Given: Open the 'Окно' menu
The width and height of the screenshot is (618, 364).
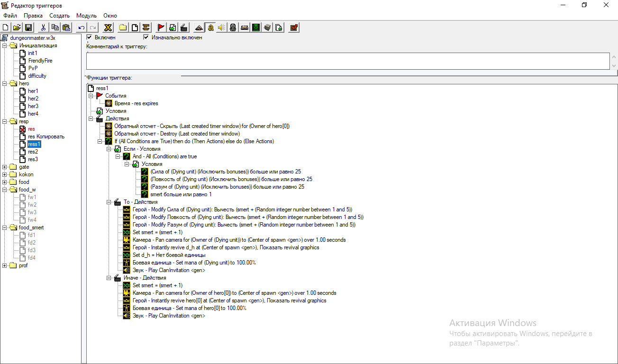Looking at the screenshot, I should [110, 16].
